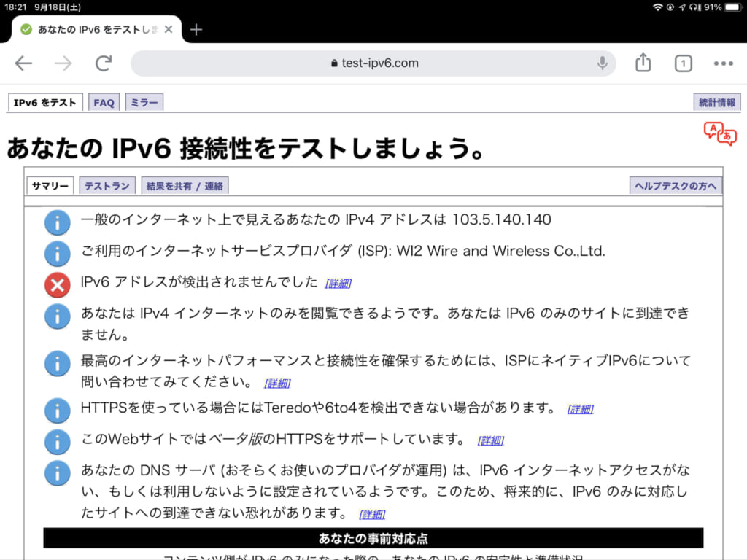
Task: Open the tab switcher showing 1 tab
Action: (683, 63)
